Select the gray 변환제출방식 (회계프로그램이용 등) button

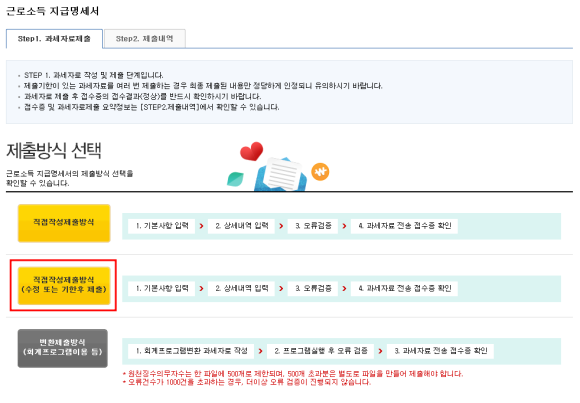pyautogui.click(x=63, y=348)
